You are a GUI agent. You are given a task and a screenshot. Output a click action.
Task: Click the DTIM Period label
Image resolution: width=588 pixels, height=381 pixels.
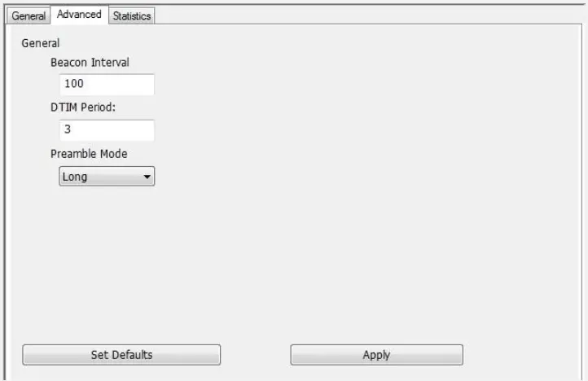coord(83,107)
